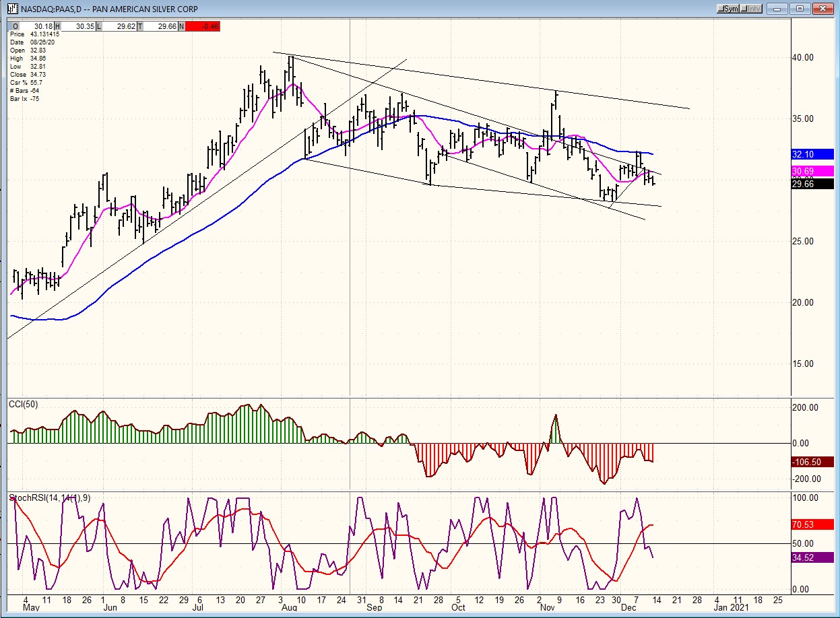Minimize the PAAS chart window
The width and height of the screenshot is (840, 618).
click(781, 9)
